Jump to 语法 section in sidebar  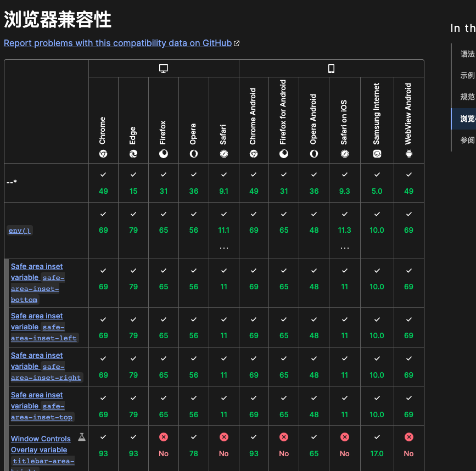pos(468,54)
